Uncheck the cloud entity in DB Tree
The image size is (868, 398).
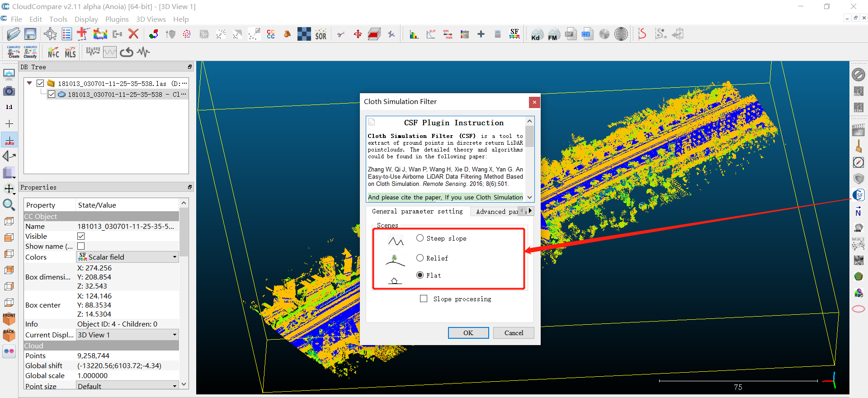(52, 94)
